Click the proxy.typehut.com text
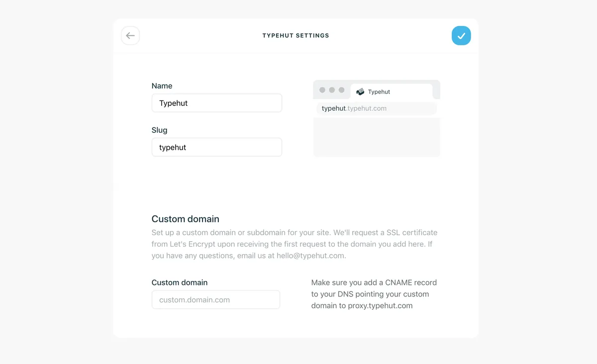This screenshot has width=597, height=364. click(380, 306)
